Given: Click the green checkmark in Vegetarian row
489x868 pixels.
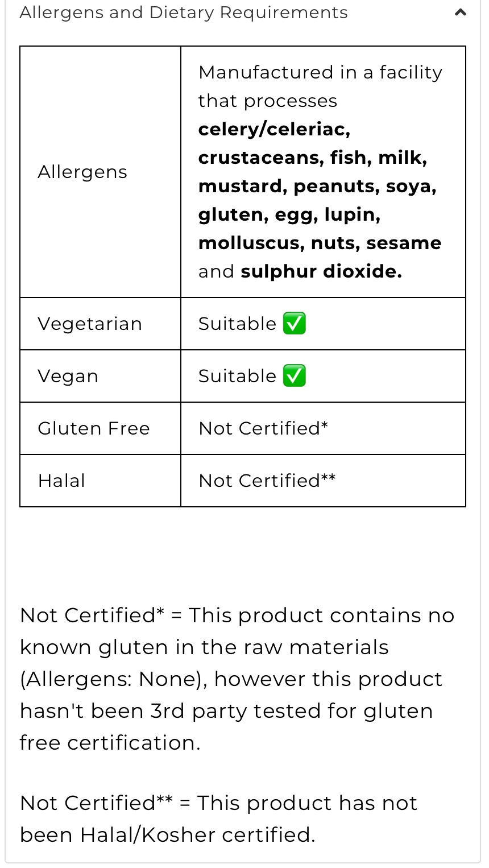Looking at the screenshot, I should pyautogui.click(x=295, y=324).
